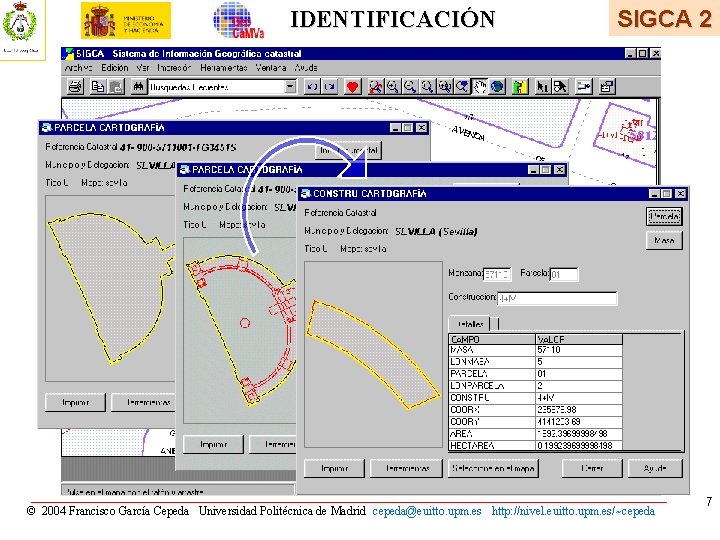Screen dimensions: 720x540
Task: Open the Herramientas menu
Action: pos(224,68)
